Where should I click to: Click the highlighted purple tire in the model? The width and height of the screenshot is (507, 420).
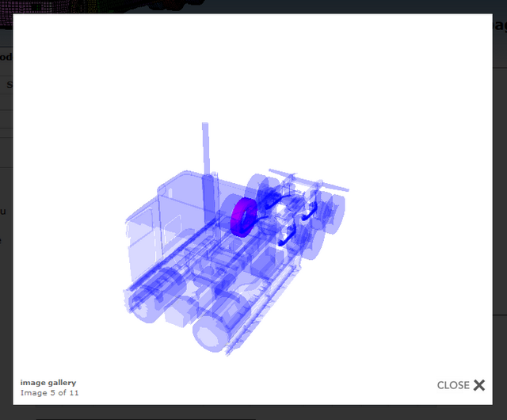point(241,216)
